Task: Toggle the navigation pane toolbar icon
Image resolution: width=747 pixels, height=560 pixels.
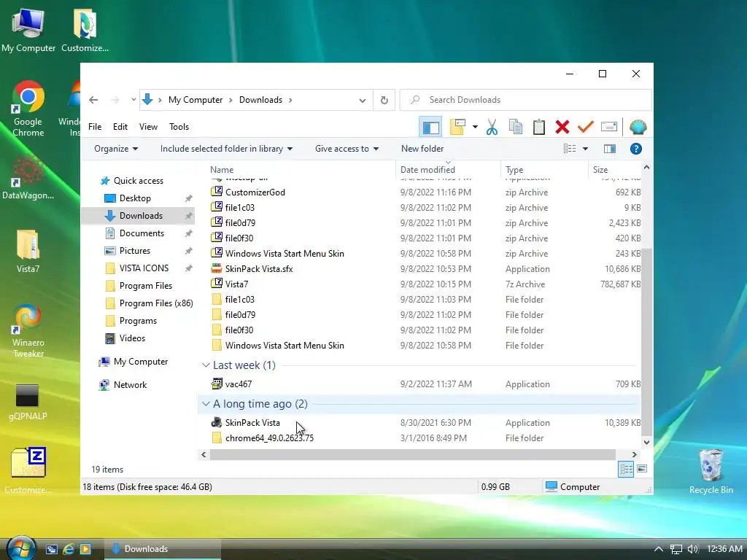Action: tap(430, 127)
